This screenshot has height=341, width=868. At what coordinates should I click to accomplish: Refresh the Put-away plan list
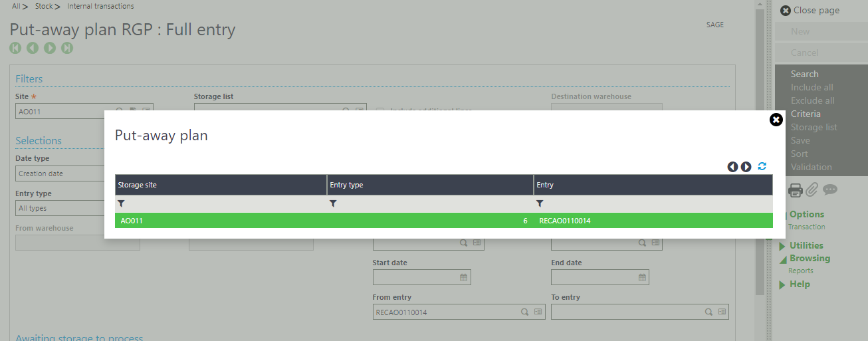762,166
